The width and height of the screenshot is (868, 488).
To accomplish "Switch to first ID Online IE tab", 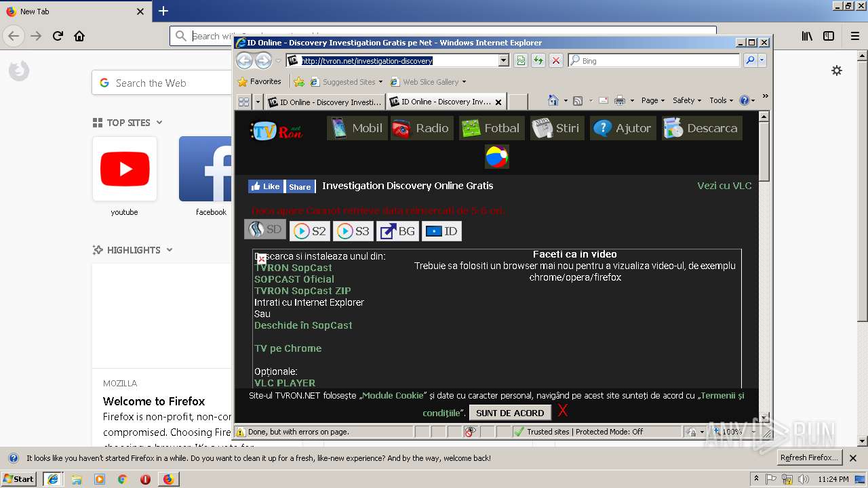I will [325, 102].
